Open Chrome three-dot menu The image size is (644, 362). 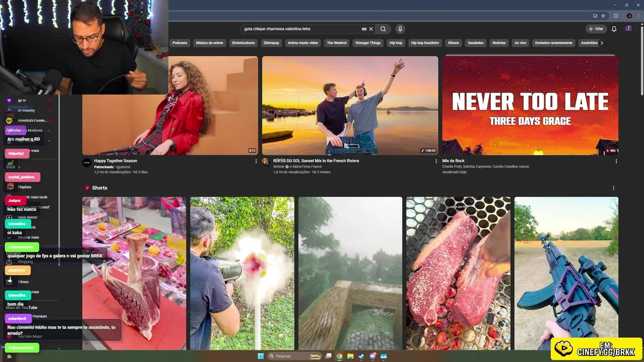pos(638,16)
